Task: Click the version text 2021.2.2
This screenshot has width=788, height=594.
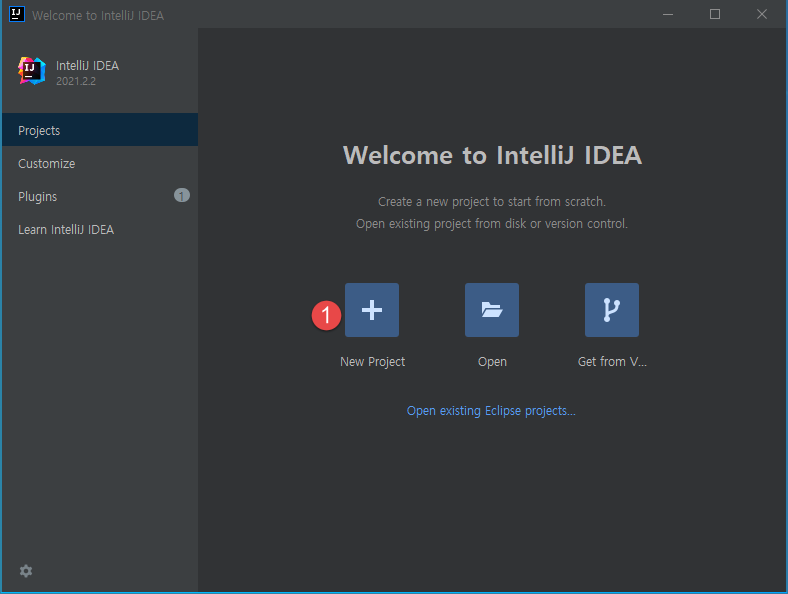Action: click(76, 81)
